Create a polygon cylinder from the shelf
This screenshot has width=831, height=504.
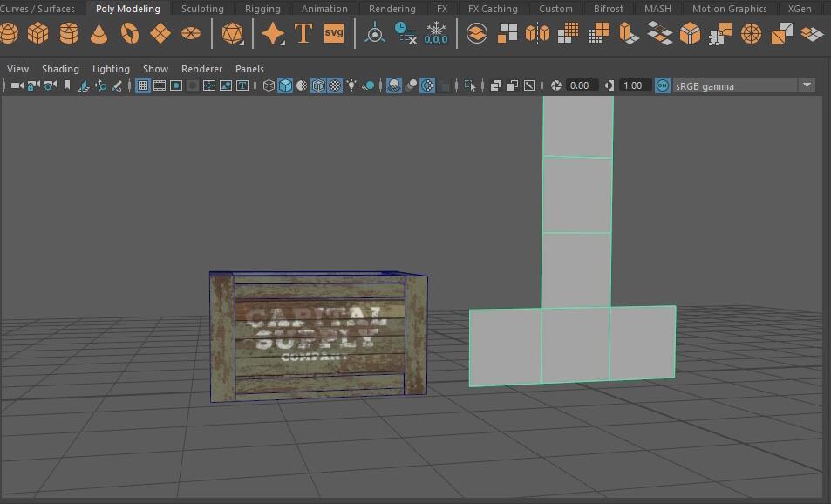click(x=68, y=33)
